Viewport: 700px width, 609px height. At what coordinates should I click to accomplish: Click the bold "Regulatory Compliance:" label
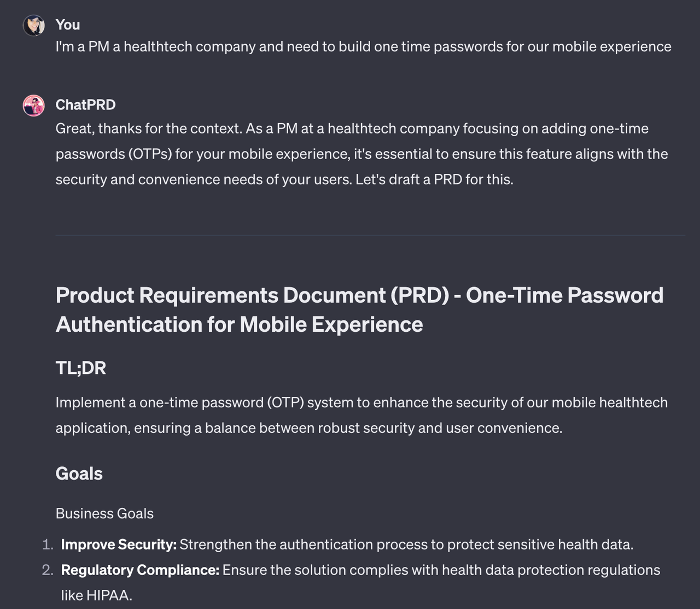[x=140, y=570]
